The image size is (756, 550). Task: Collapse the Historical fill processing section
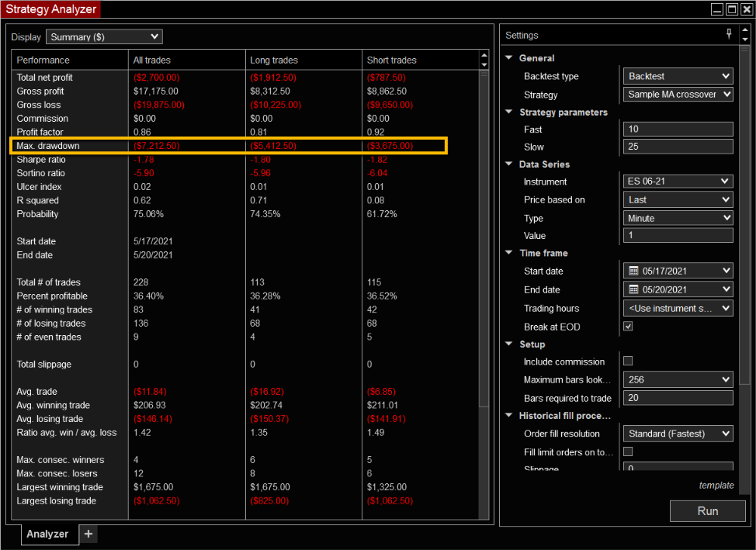[x=508, y=415]
